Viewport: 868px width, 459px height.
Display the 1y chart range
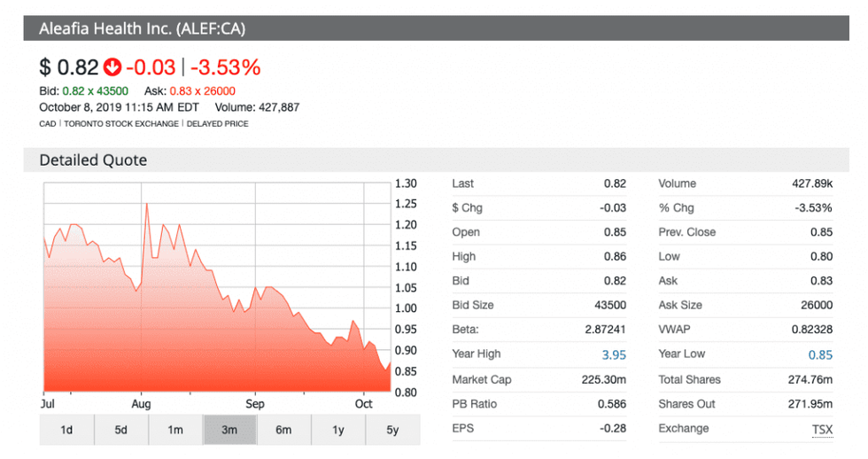337,430
